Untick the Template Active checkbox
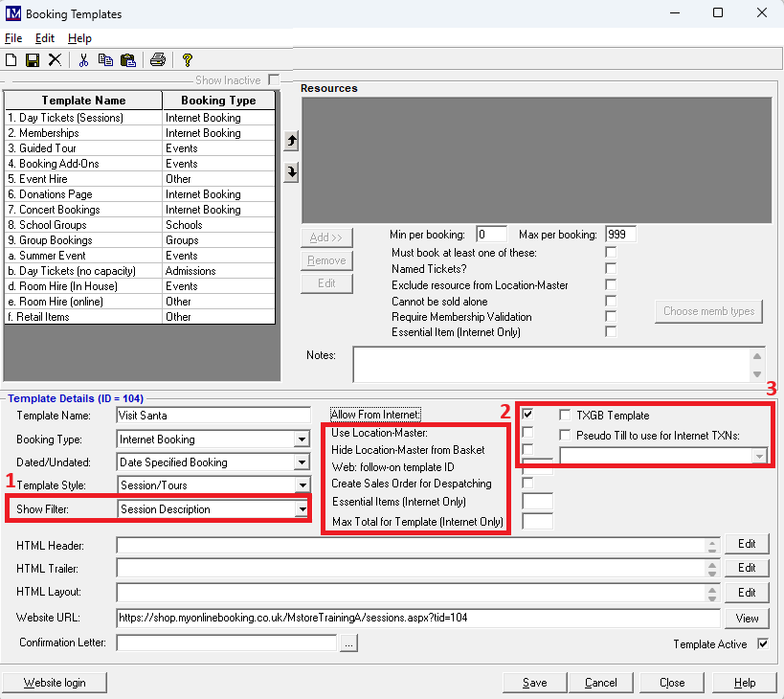Image resolution: width=784 pixels, height=699 pixels. 763,644
